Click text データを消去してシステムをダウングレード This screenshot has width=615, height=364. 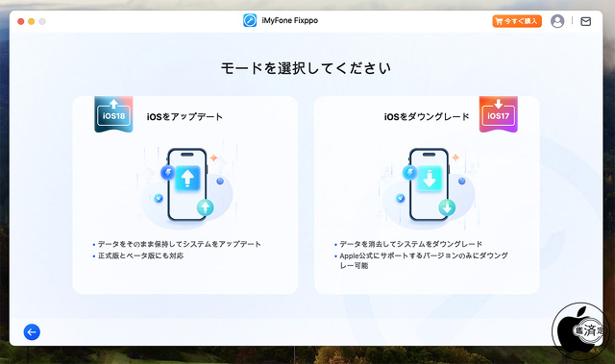410,244
